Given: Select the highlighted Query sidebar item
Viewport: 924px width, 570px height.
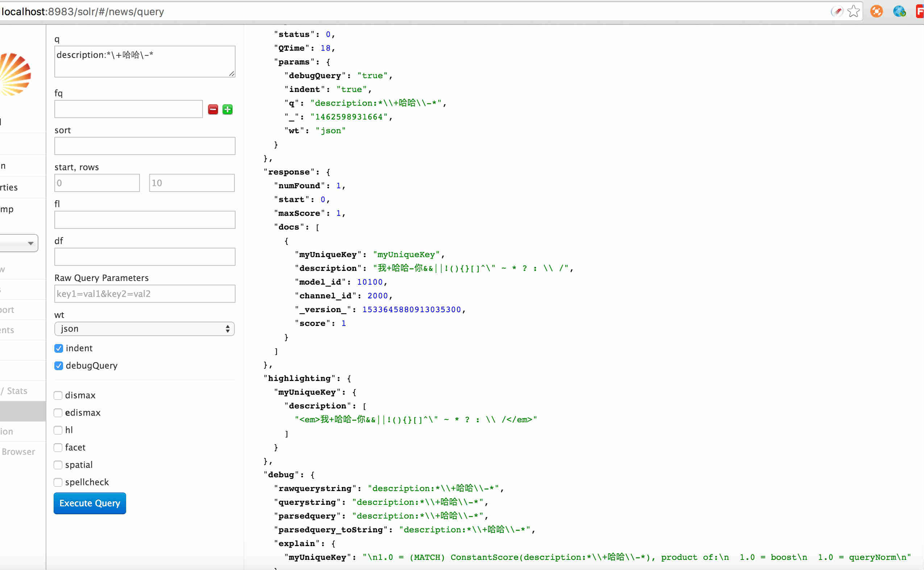Looking at the screenshot, I should (22, 411).
